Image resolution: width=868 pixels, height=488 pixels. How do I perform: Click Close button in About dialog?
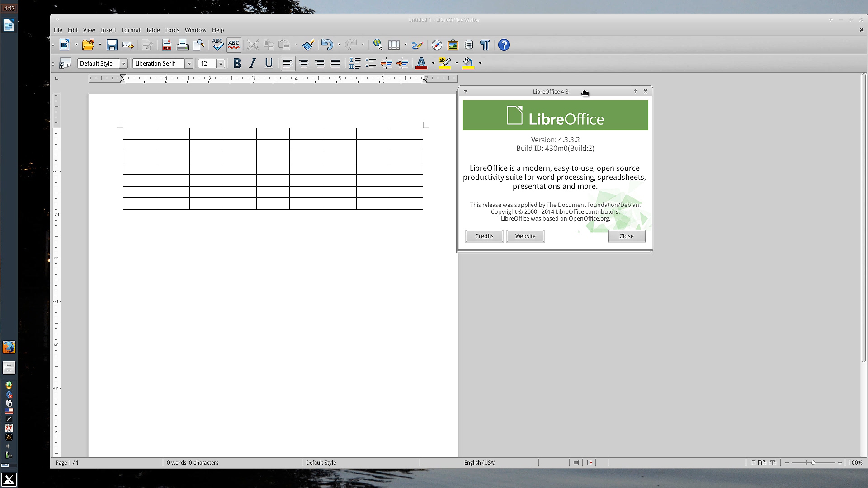pyautogui.click(x=627, y=236)
